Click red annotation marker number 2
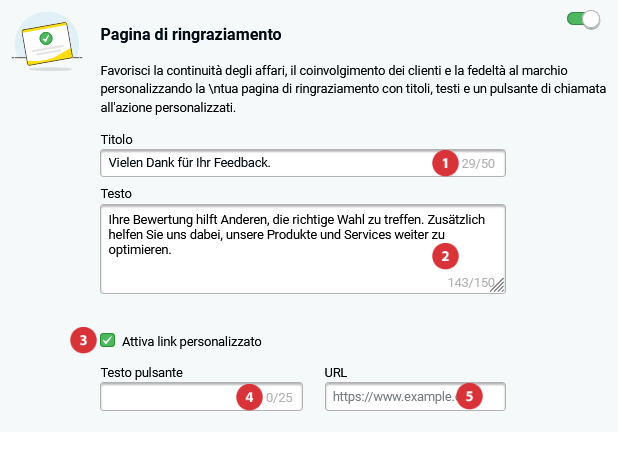The image size is (618, 453). 445,256
